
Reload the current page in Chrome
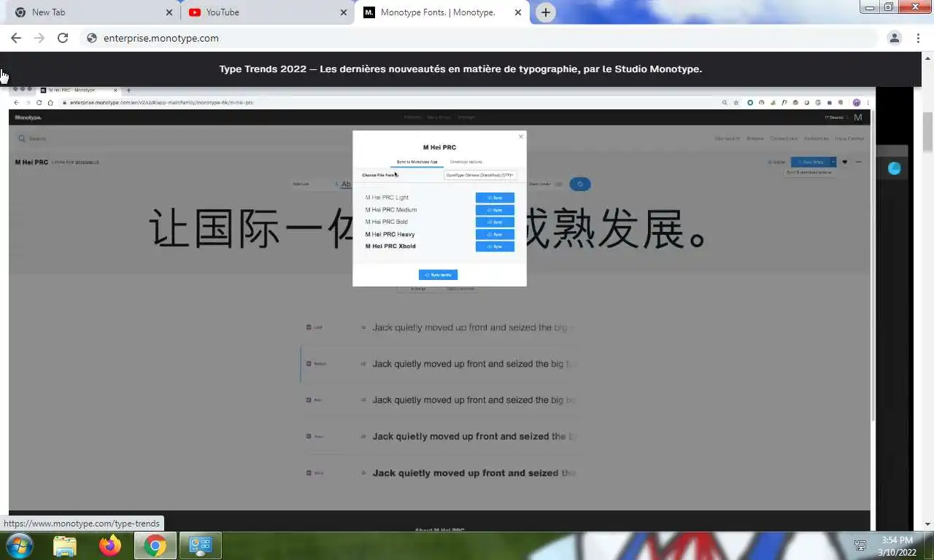pyautogui.click(x=63, y=38)
